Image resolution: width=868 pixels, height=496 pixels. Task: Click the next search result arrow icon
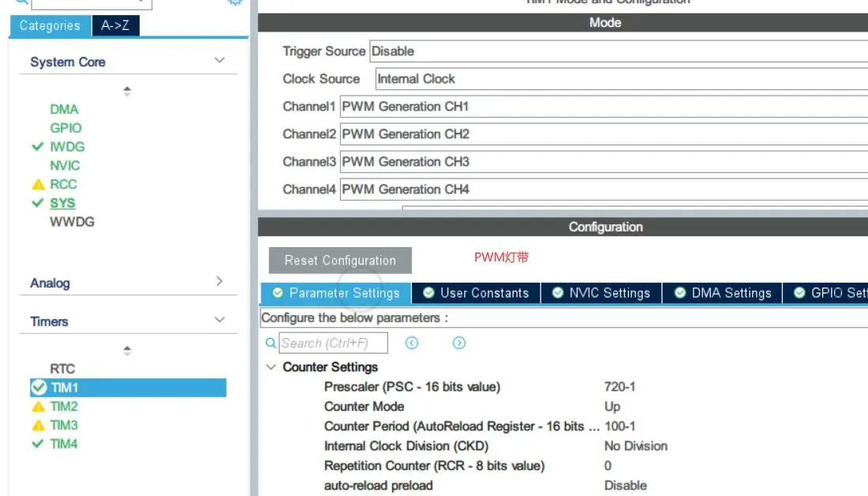click(x=459, y=343)
